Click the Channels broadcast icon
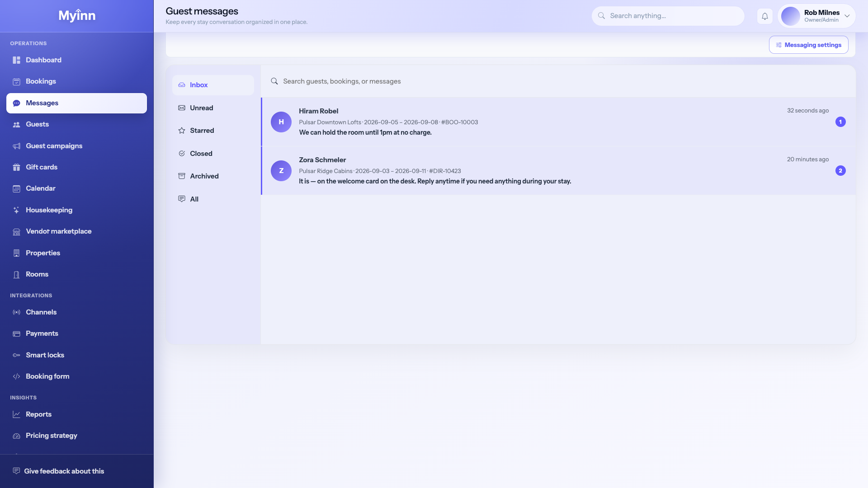 tap(17, 312)
